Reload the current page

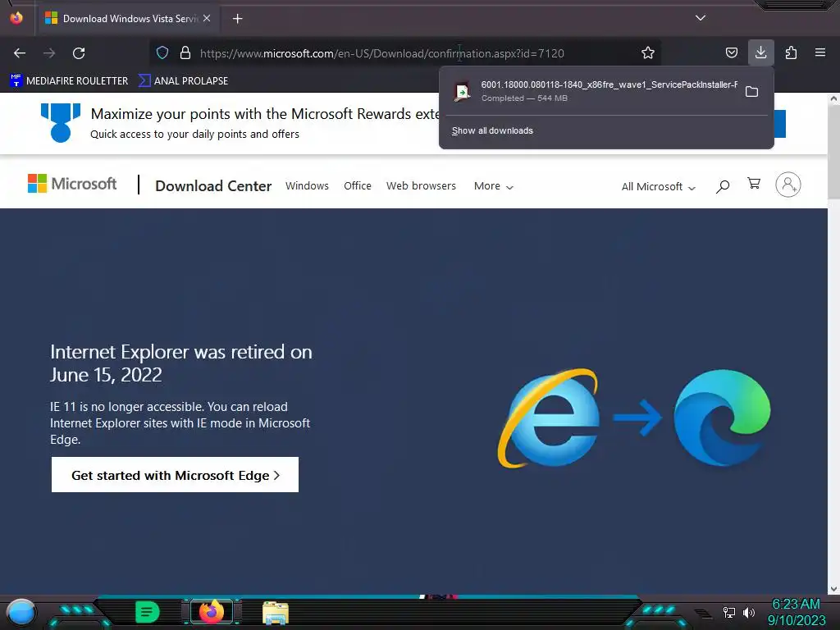click(x=79, y=53)
